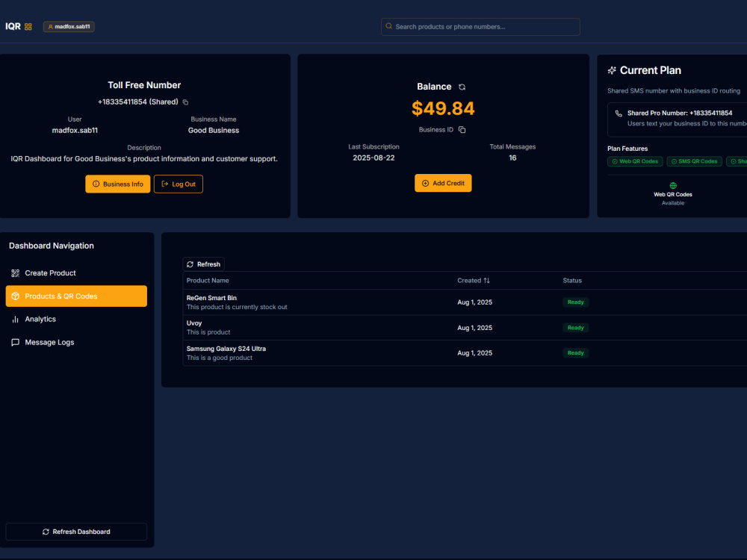Image resolution: width=747 pixels, height=560 pixels.
Task: Click the Ready badge for ReGen Smart Bin
Action: (x=575, y=302)
